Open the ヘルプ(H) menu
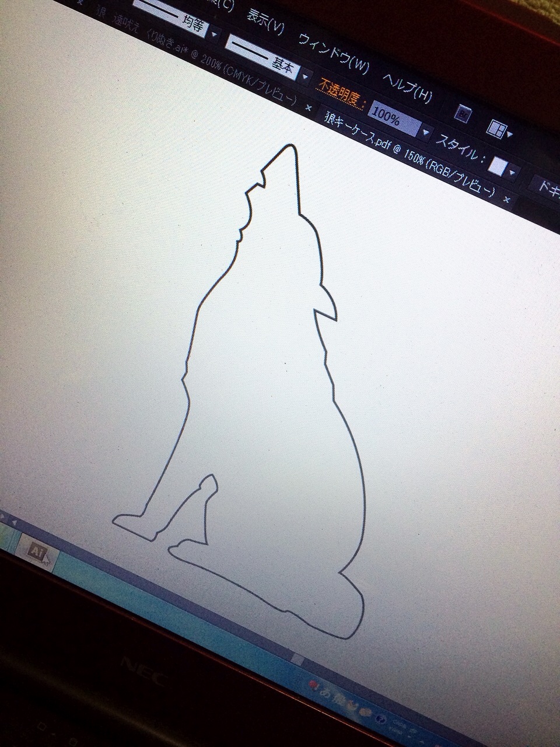The height and width of the screenshot is (747, 560). tap(408, 86)
